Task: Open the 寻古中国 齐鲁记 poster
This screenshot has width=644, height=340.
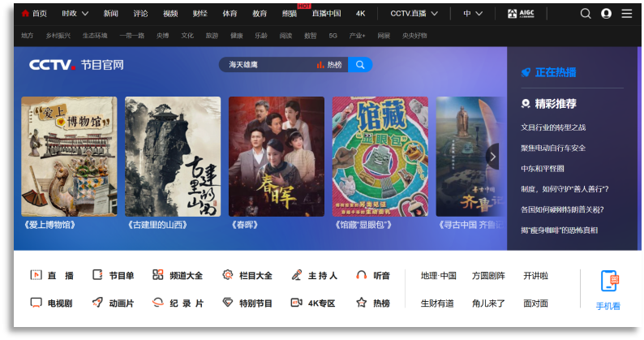Action: 471,157
